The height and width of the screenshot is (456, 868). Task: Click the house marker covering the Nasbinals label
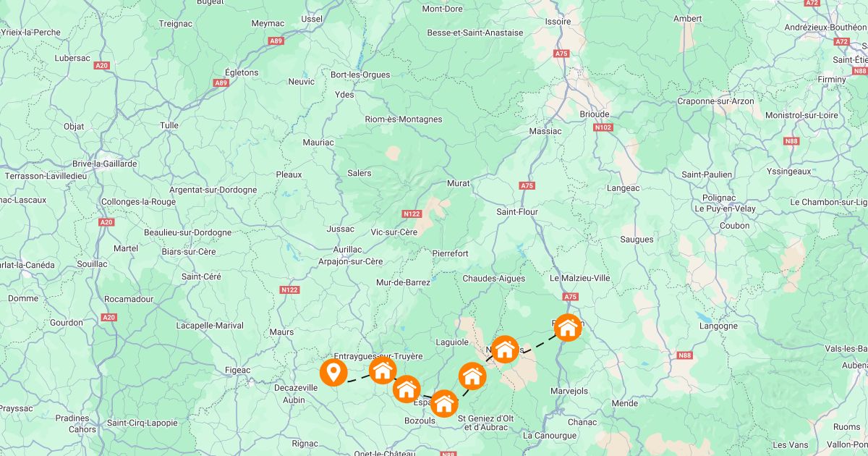coord(505,350)
